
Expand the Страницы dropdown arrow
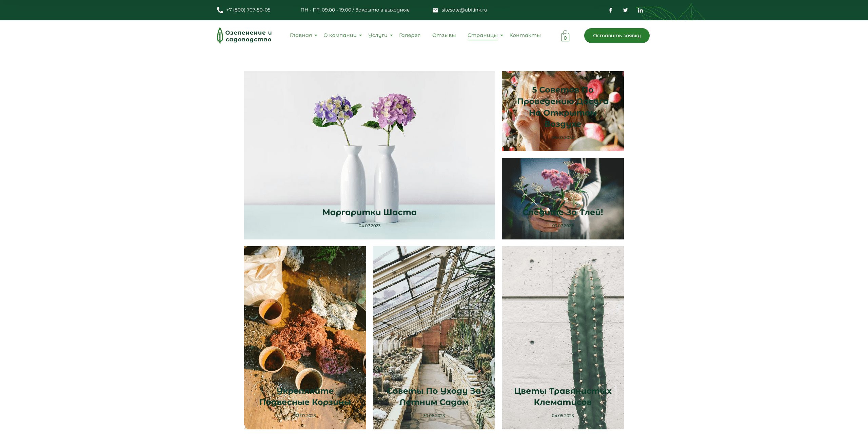coord(501,35)
